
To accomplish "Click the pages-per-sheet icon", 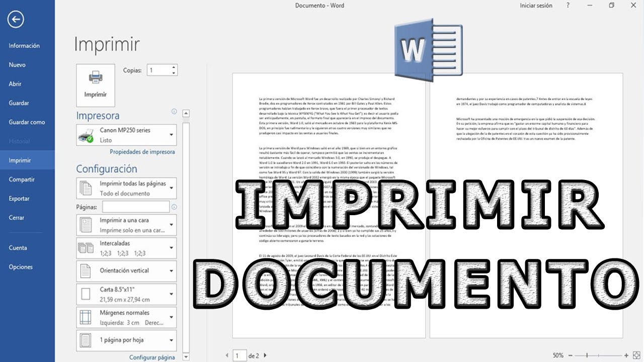I will tap(86, 340).
